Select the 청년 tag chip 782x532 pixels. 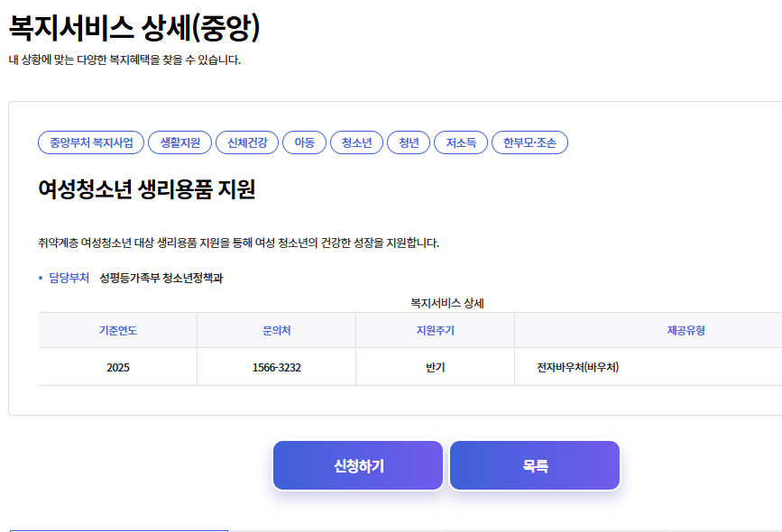(409, 142)
